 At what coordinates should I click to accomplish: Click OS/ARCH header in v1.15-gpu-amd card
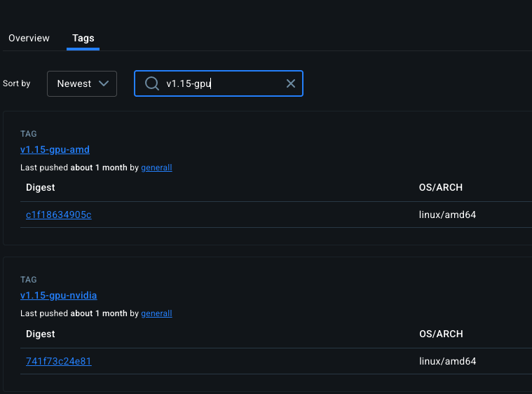(440, 187)
